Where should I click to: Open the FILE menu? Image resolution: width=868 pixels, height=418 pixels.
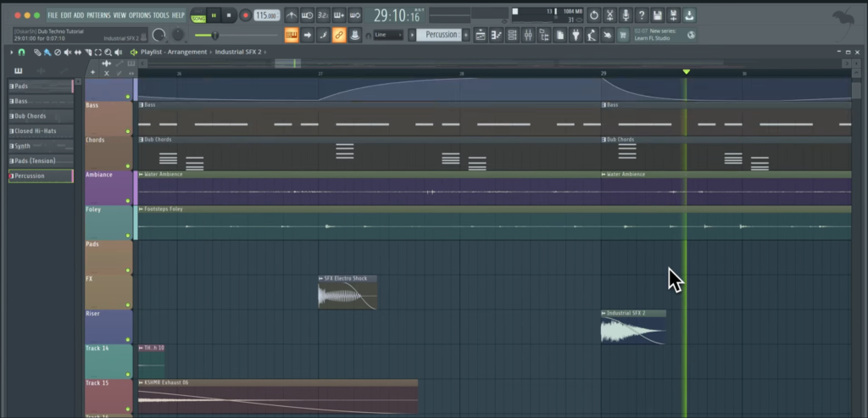click(x=53, y=15)
